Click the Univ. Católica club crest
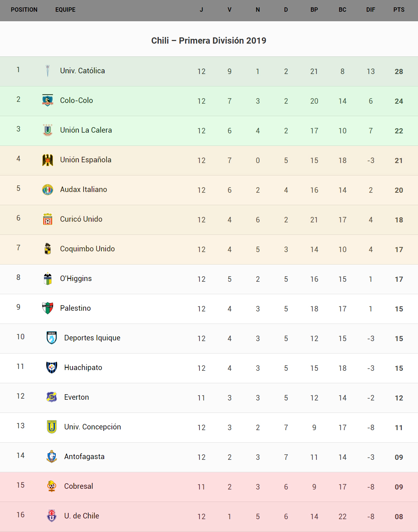418x532 pixels. pyautogui.click(x=48, y=71)
